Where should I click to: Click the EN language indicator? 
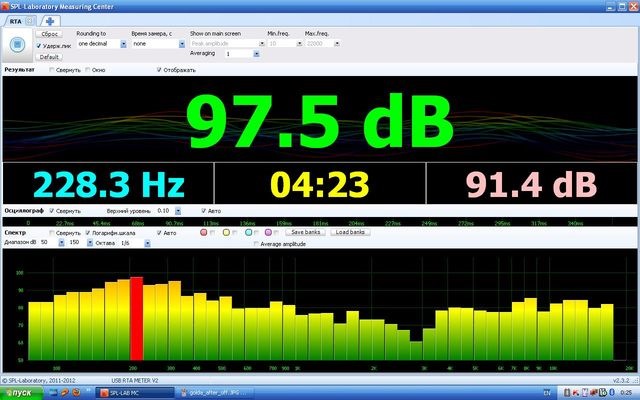[x=547, y=393]
